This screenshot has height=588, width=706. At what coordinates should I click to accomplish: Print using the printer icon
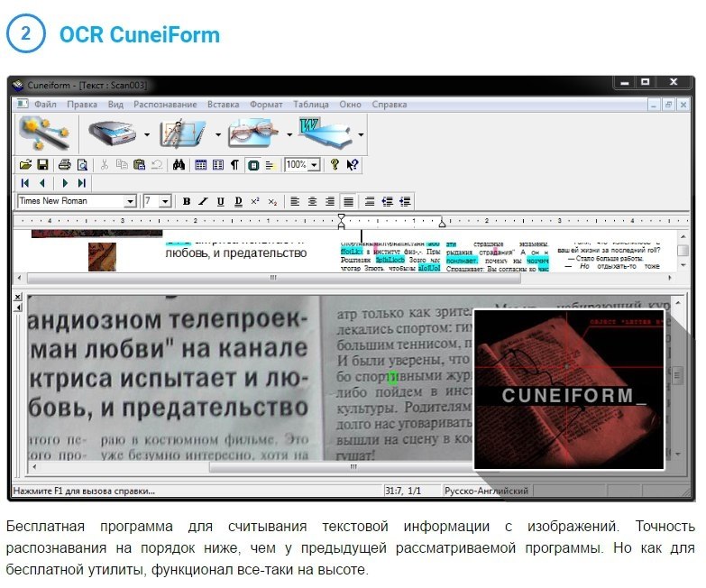click(x=65, y=165)
